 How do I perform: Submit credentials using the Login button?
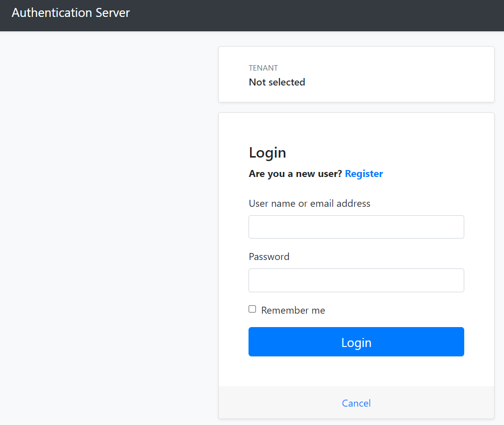pyautogui.click(x=356, y=342)
